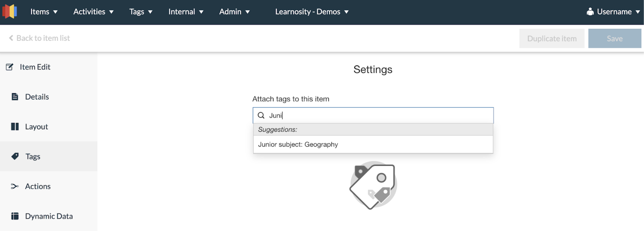Expand the Items dropdown menu
The image size is (644, 231).
(44, 12)
